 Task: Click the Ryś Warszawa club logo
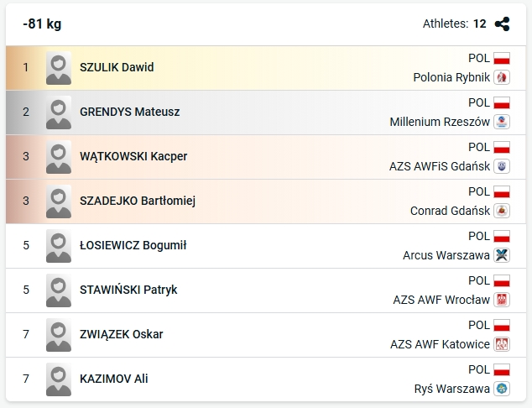502,389
